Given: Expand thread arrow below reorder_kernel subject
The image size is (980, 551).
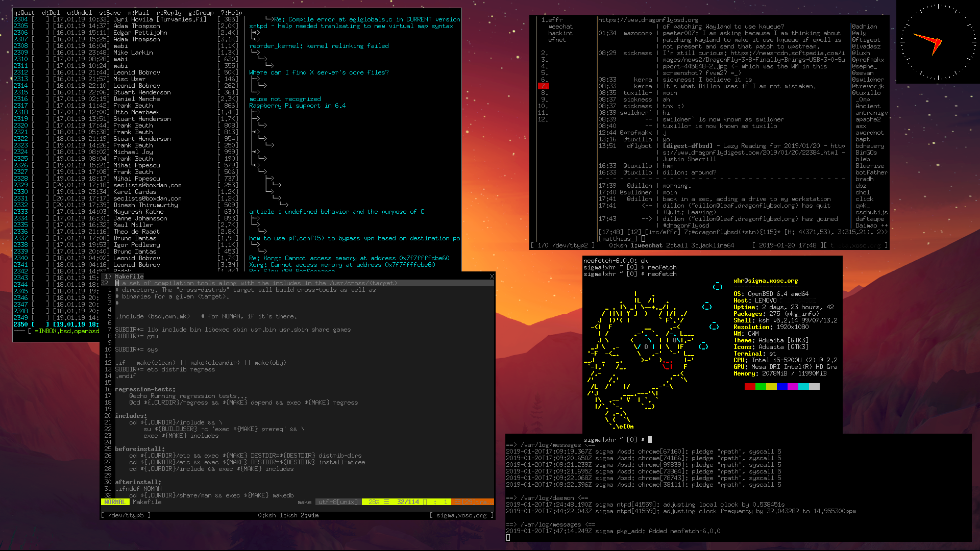Looking at the screenshot, I should pyautogui.click(x=255, y=53).
